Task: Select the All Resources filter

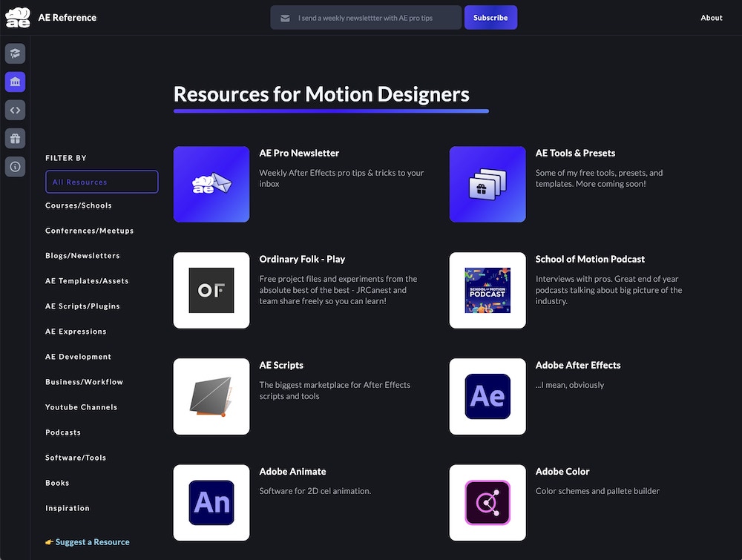Action: 102,181
